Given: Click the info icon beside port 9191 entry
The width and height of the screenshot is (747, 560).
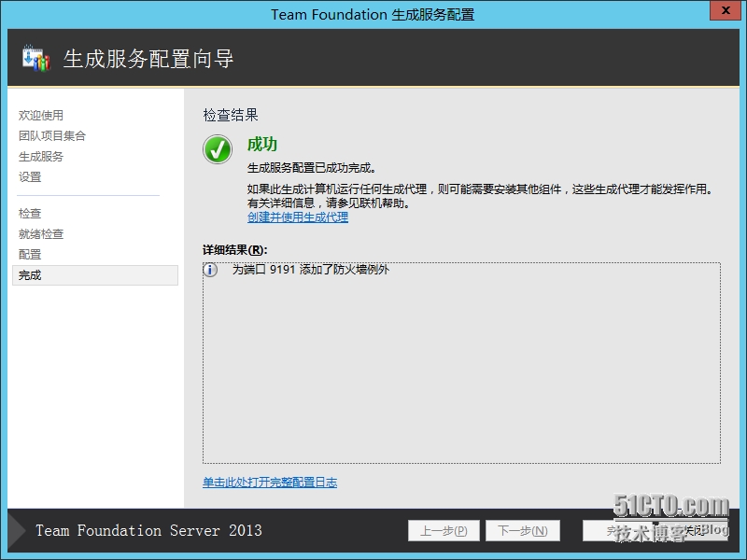Looking at the screenshot, I should tap(210, 270).
